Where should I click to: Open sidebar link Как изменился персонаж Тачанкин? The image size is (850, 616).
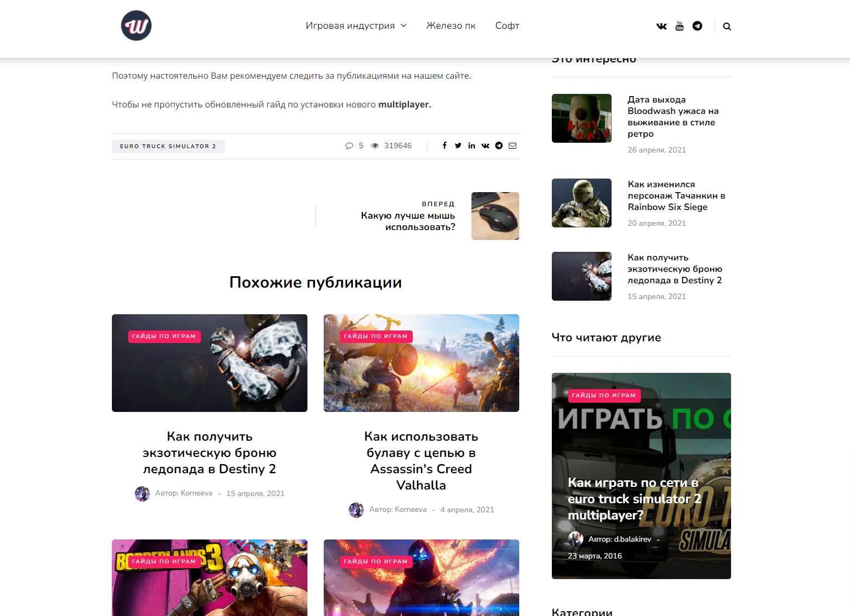tap(677, 195)
